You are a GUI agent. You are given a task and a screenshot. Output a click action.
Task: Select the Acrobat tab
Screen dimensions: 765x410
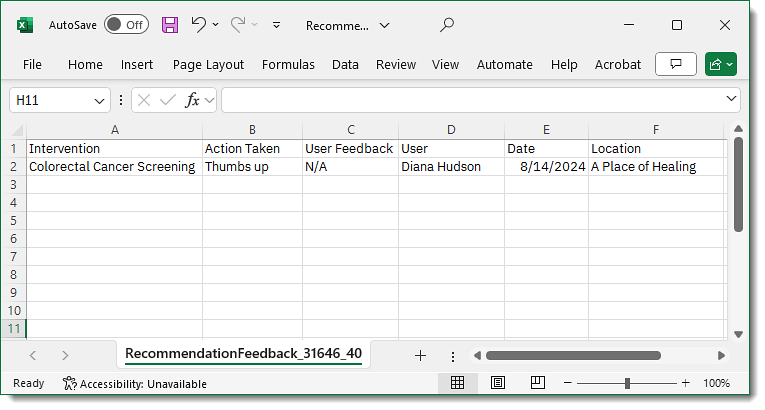pyautogui.click(x=618, y=64)
